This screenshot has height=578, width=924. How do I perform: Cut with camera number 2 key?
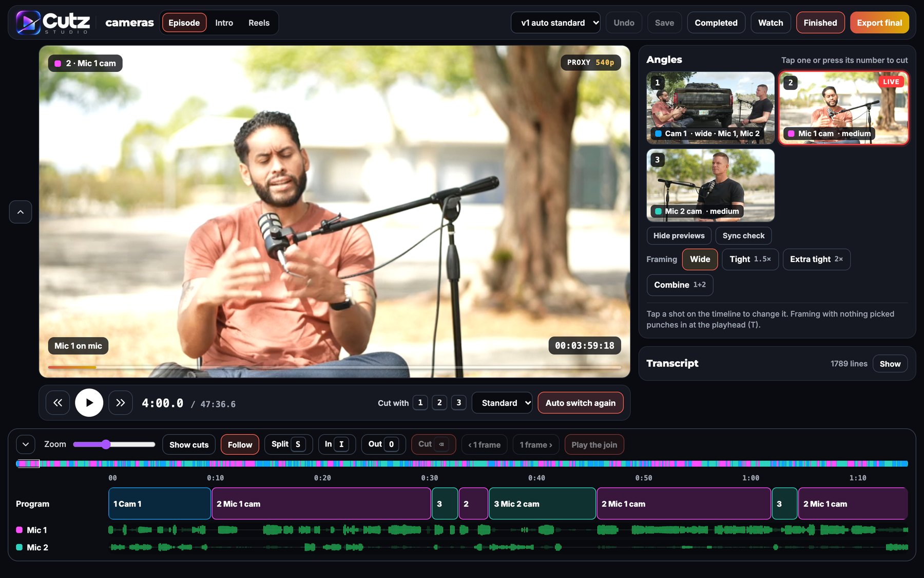pyautogui.click(x=439, y=403)
